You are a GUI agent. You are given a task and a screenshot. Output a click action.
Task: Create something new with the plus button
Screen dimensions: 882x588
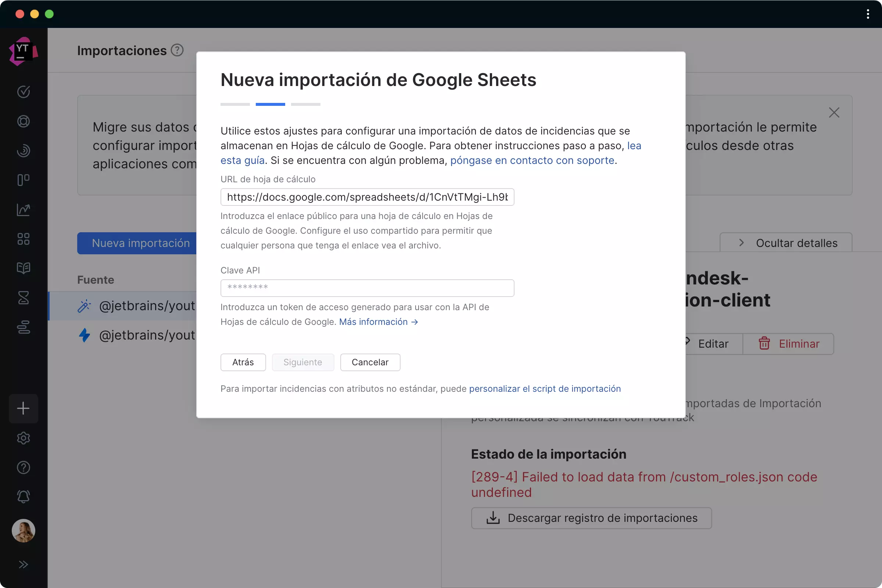pyautogui.click(x=24, y=409)
